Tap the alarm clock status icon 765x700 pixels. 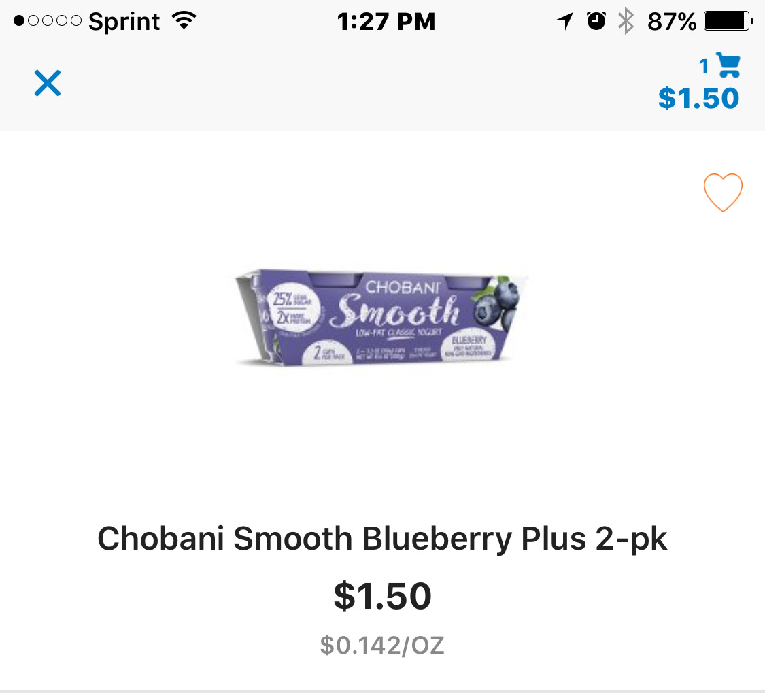[x=596, y=22]
